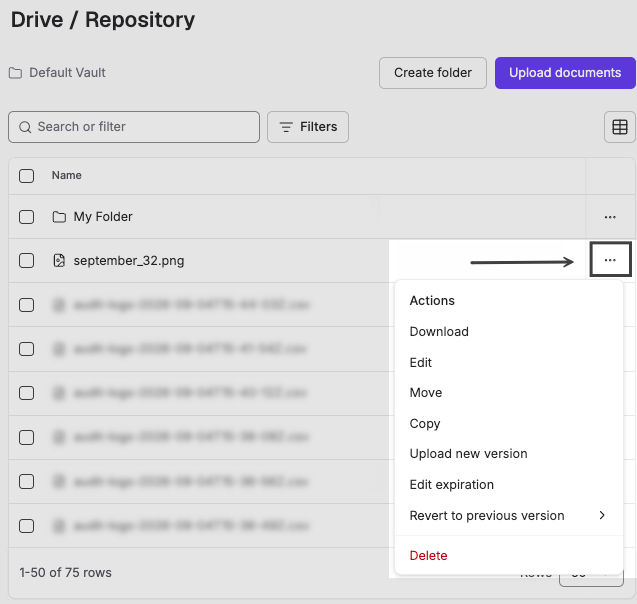Open the three-dot menu for My Folder
The width and height of the screenshot is (637, 604).
tap(610, 217)
